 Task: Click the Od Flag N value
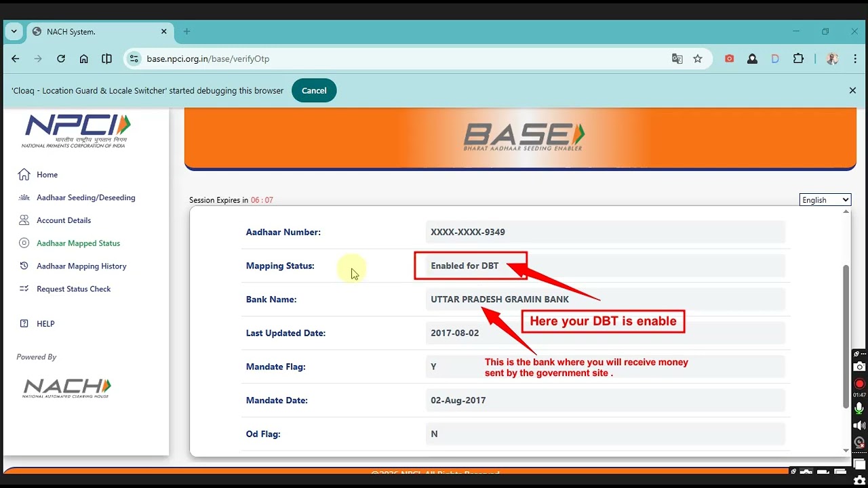coord(606,434)
